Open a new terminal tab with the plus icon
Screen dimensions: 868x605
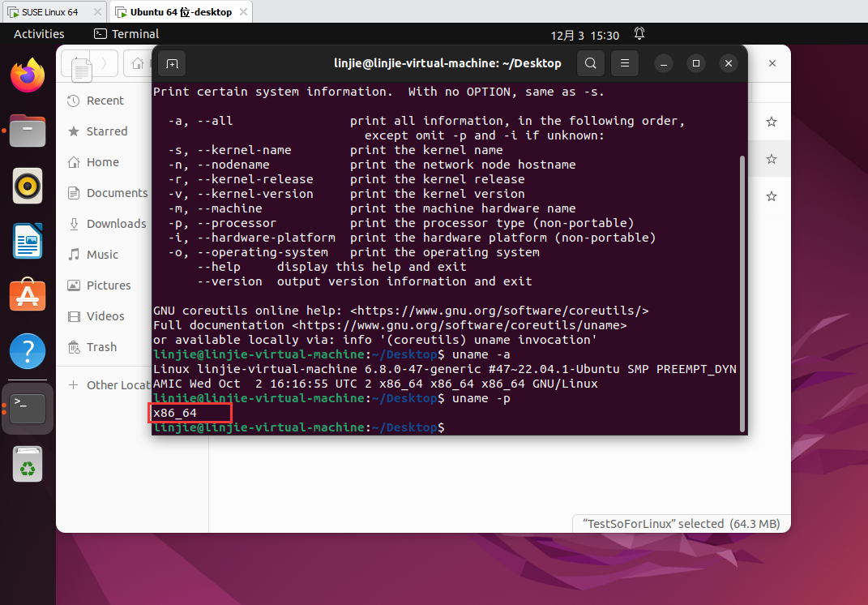pos(172,64)
